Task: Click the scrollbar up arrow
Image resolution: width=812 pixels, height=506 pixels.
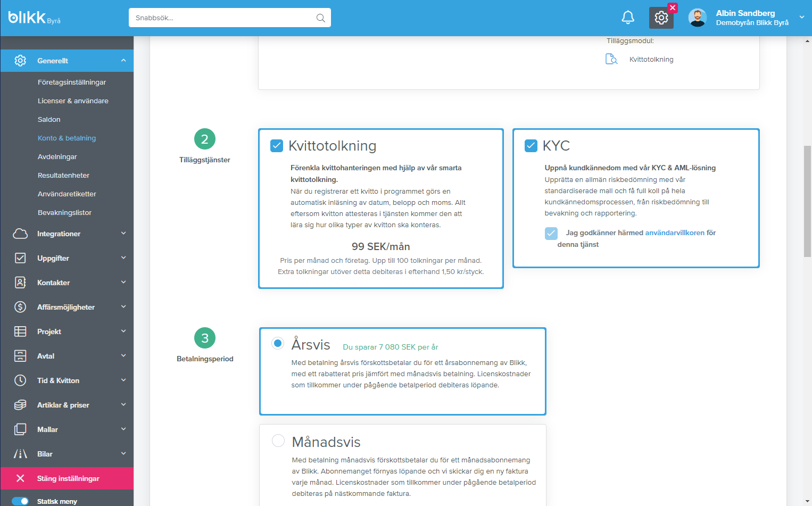Action: click(807, 41)
